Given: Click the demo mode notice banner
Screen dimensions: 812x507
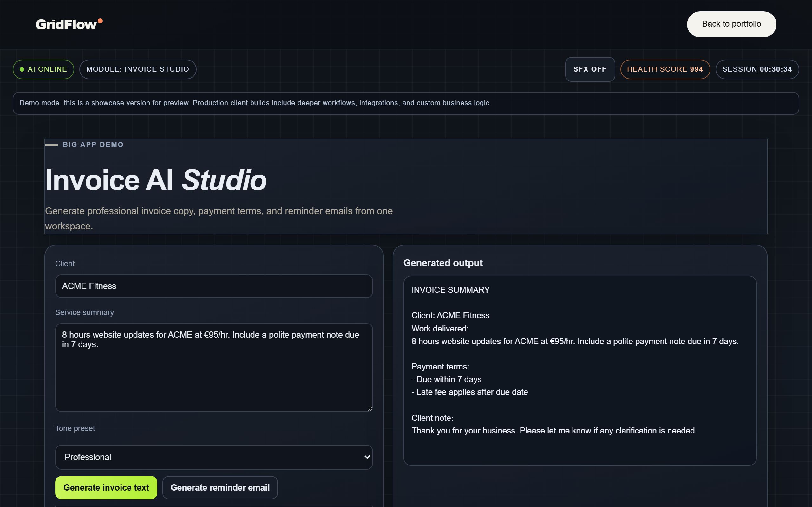Looking at the screenshot, I should [406, 103].
